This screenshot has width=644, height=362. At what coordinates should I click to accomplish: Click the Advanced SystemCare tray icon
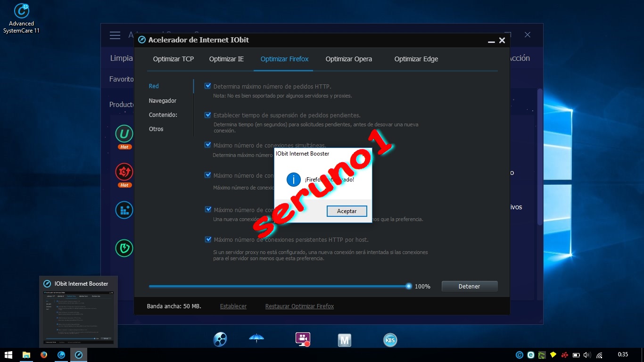(x=520, y=355)
